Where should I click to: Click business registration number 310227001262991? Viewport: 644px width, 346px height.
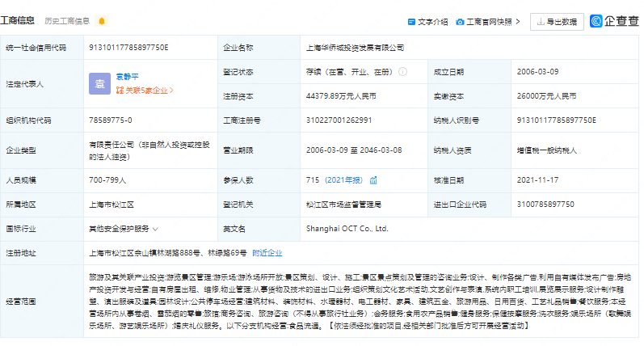(339, 120)
